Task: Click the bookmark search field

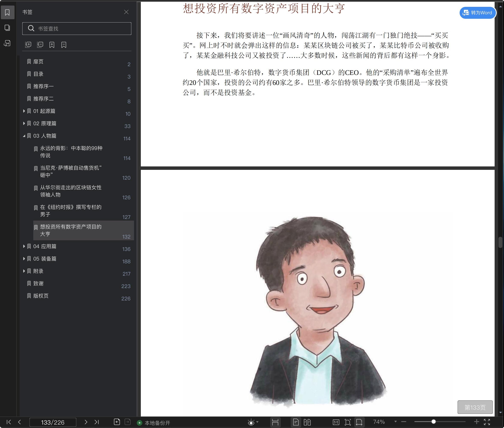Action: 77,29
